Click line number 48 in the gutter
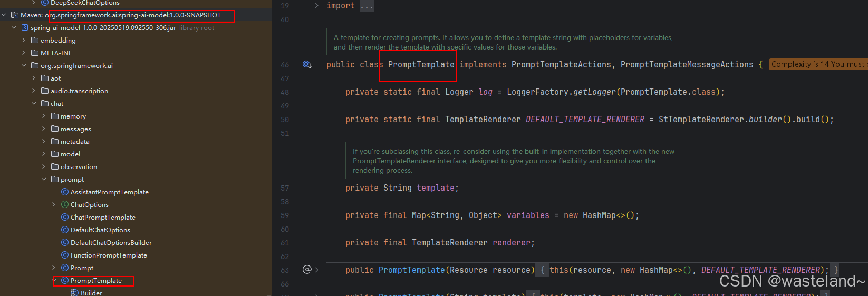 [x=285, y=92]
